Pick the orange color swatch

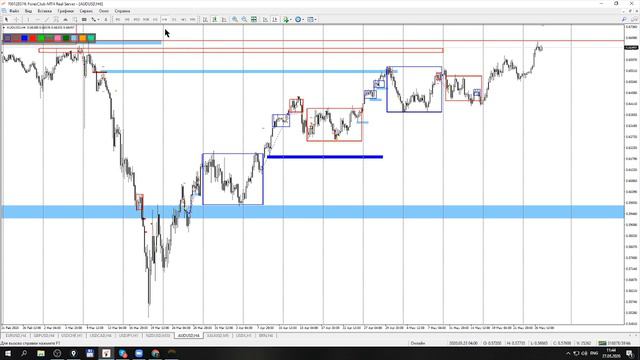[x=83, y=38]
